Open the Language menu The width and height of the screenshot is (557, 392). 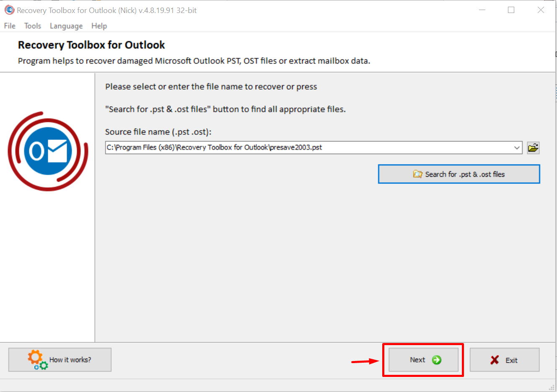pos(66,26)
